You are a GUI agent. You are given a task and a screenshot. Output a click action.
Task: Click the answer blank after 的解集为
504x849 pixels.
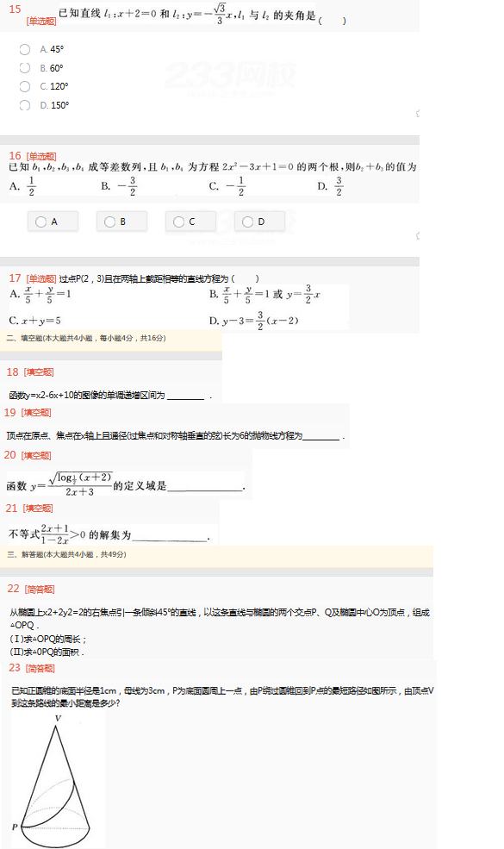[170, 535]
